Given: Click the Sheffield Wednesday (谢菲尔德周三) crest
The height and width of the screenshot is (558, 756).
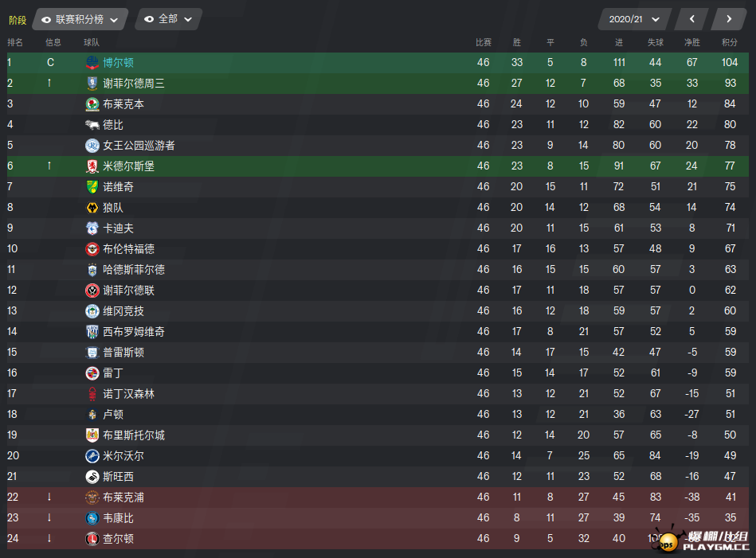Looking at the screenshot, I should 92,83.
